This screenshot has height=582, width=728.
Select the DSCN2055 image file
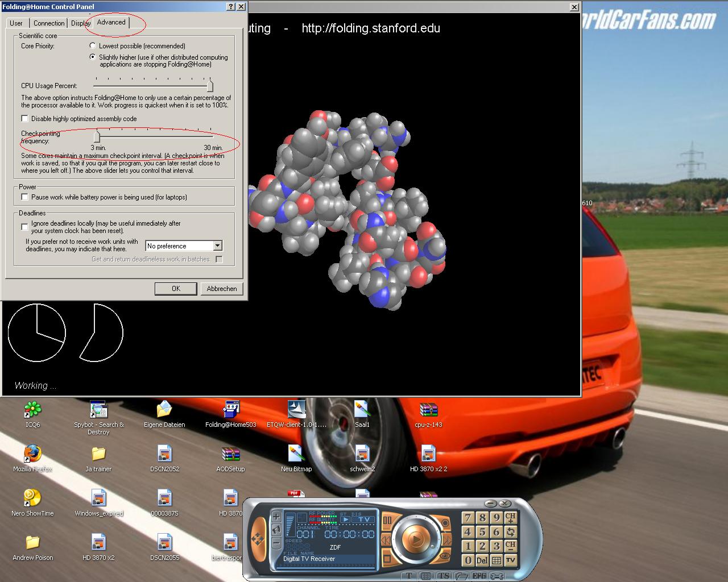tap(164, 547)
